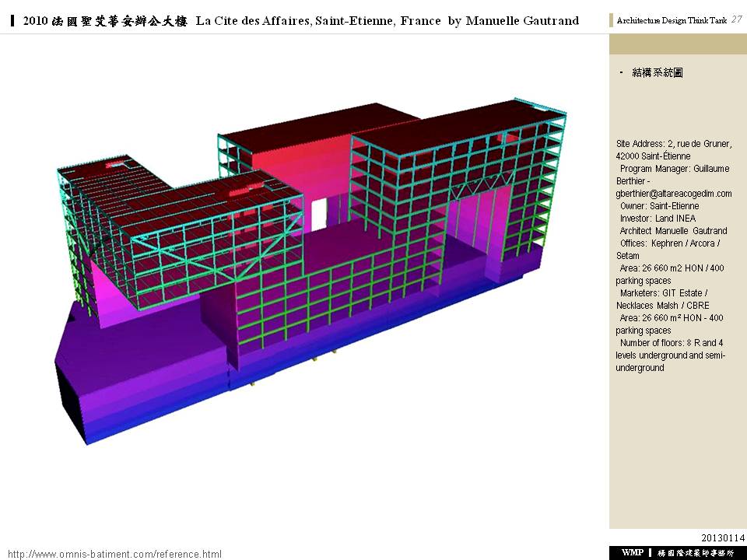Select the Site Address text line
Viewport: 747px width, 560px height.
click(674, 144)
